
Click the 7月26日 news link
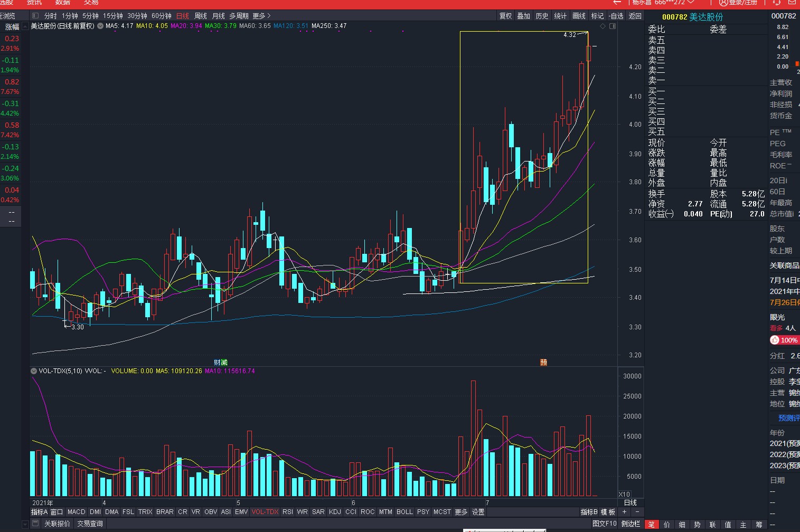[x=785, y=302]
